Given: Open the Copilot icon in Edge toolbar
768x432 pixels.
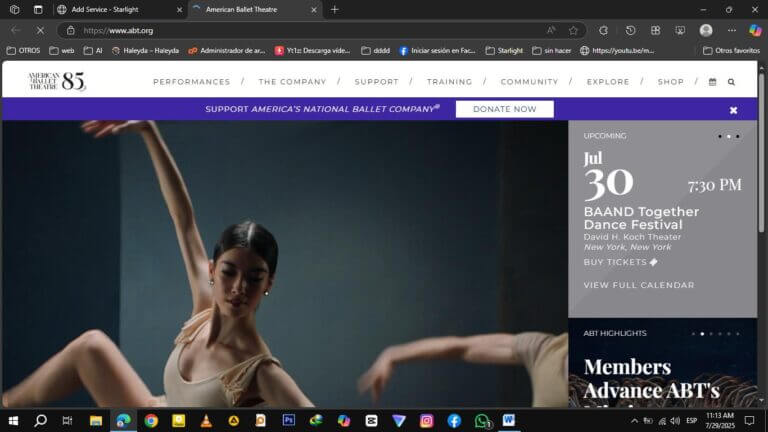Looking at the screenshot, I should click(x=755, y=30).
